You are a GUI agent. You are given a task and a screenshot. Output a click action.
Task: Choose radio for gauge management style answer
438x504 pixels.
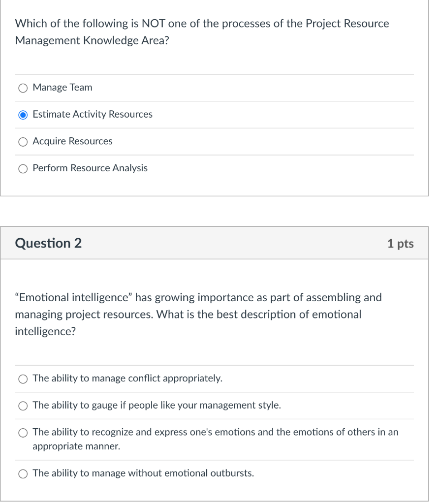(x=23, y=406)
